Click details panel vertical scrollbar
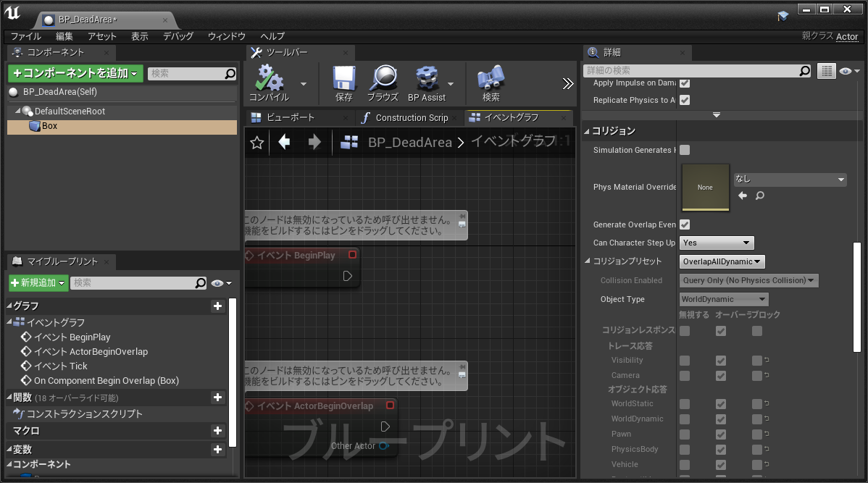The image size is (868, 483). click(x=857, y=297)
